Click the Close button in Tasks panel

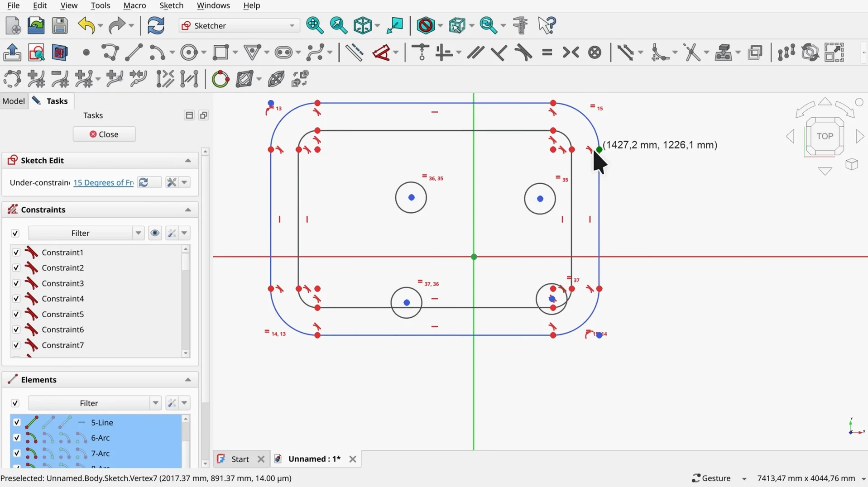[104, 134]
